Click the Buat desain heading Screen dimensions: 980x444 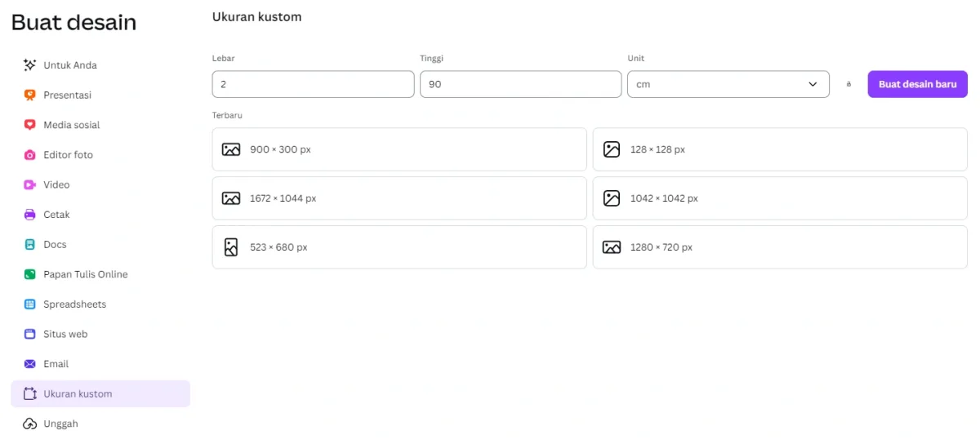(x=73, y=22)
